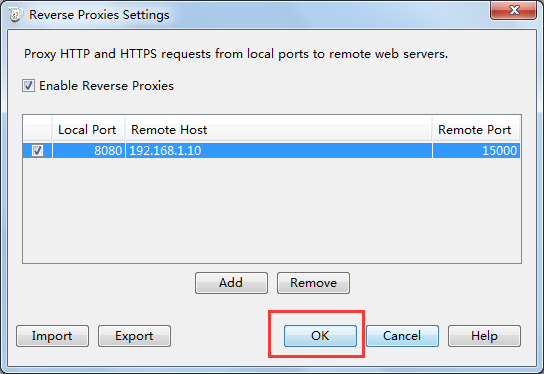Confirm settings with the OK button

320,336
